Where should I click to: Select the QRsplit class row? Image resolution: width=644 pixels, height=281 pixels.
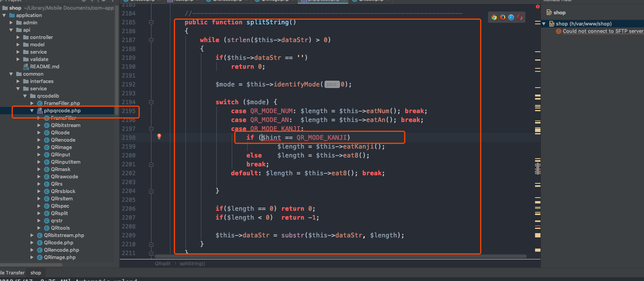59,213
